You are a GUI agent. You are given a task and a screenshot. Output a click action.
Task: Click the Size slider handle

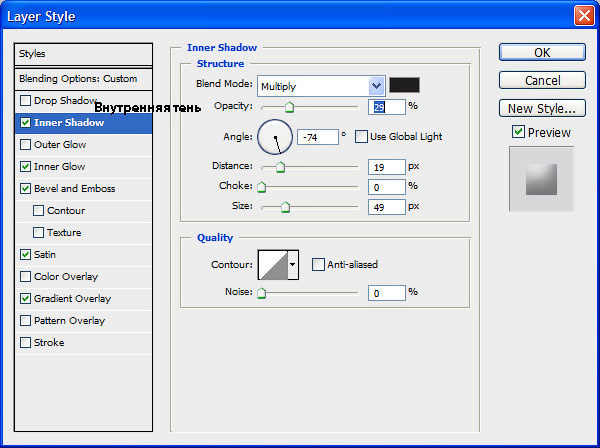pos(285,207)
